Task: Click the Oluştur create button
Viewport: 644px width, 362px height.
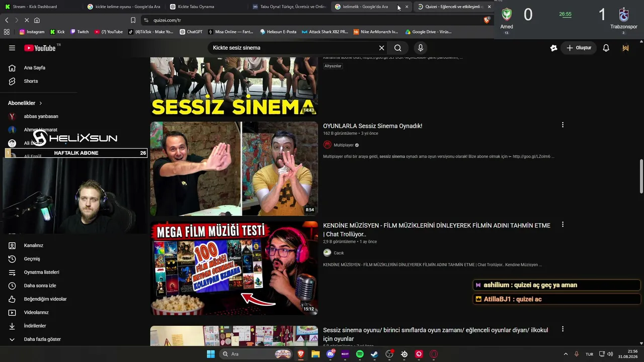Action: click(579, 48)
